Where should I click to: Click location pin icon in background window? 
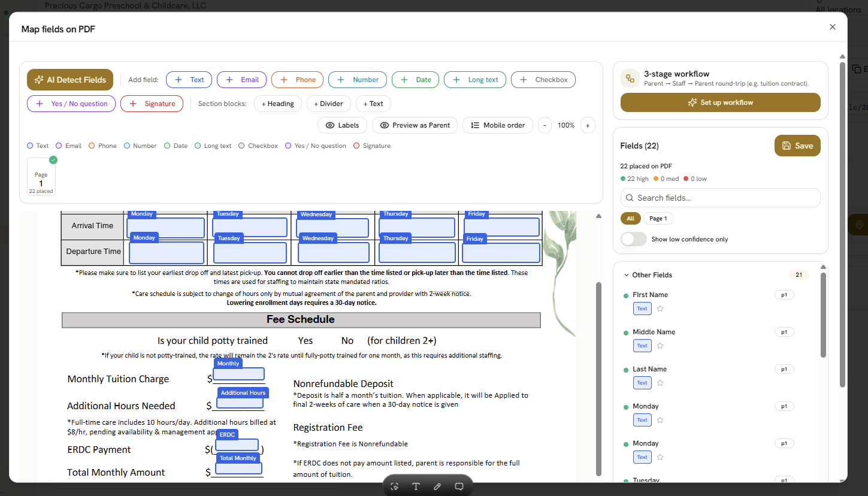click(x=860, y=225)
